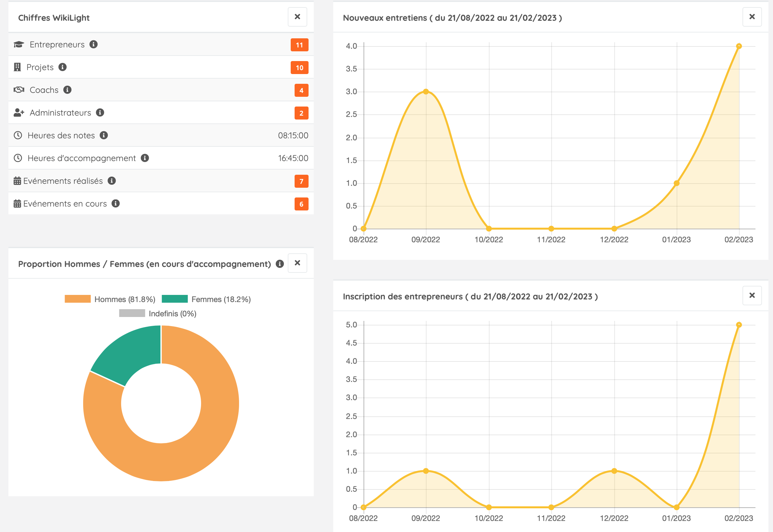The width and height of the screenshot is (773, 532).
Task: Click the Heures d'accompagnement row label
Action: coord(82,158)
